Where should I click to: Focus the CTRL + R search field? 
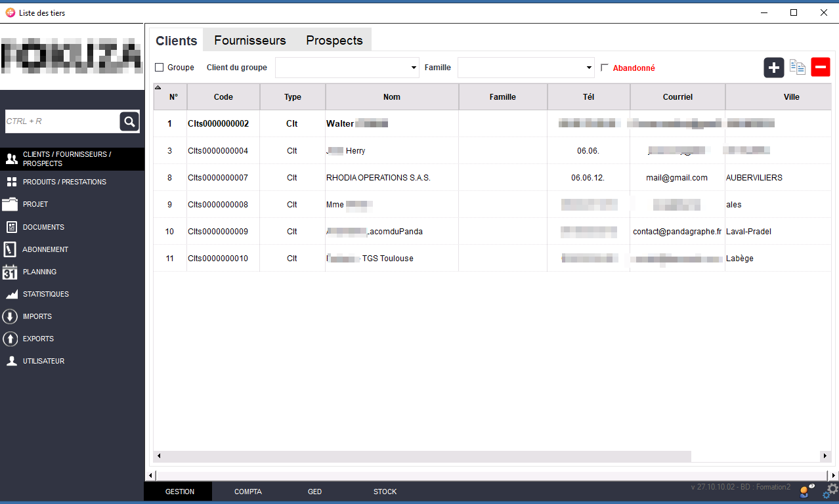(x=62, y=121)
